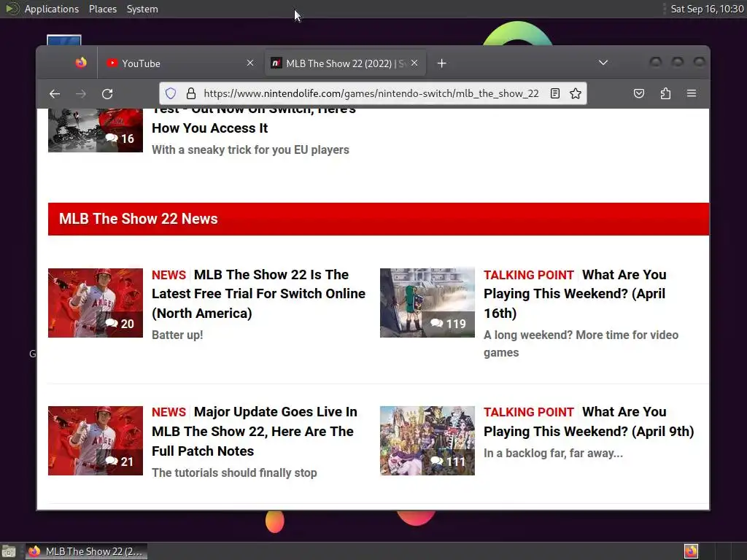
Task: Click the show desktop icon in bottom panel
Action: [x=9, y=551]
